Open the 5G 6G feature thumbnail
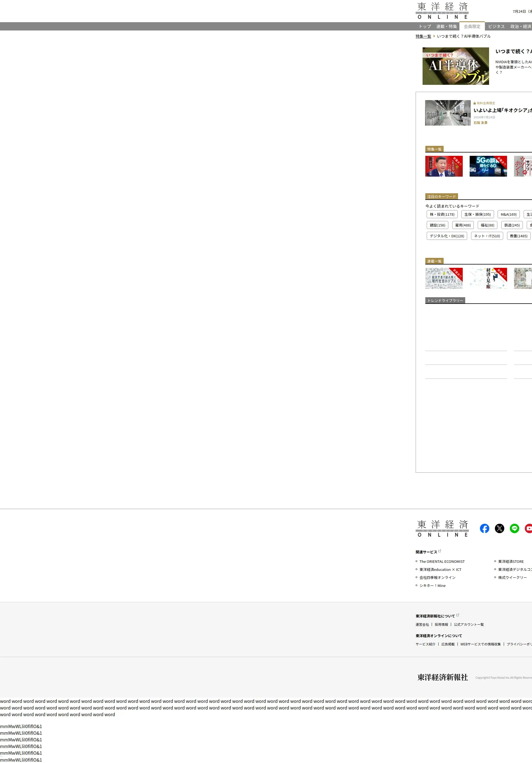The width and height of the screenshot is (532, 763). point(488,166)
